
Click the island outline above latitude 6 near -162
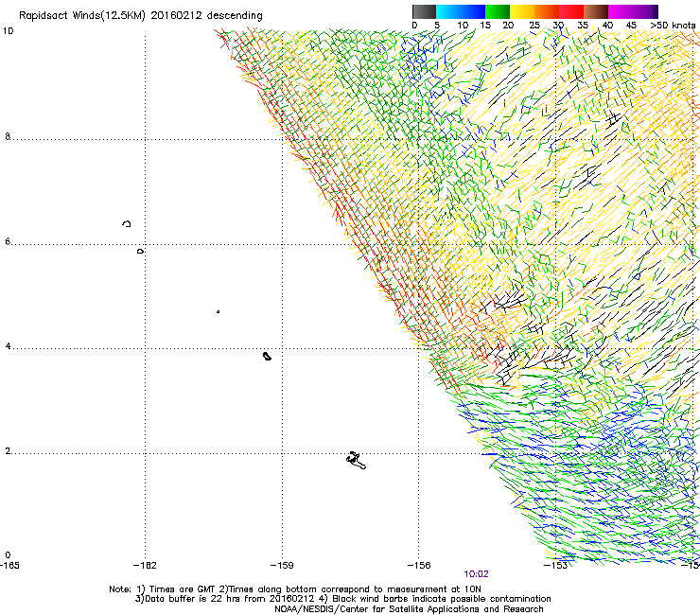point(127,223)
